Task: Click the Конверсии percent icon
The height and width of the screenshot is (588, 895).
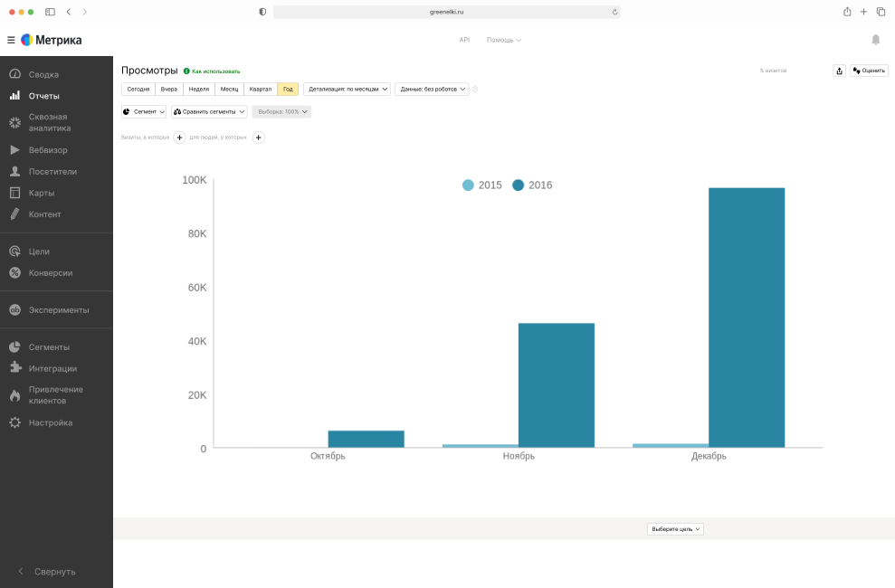Action: (14, 273)
